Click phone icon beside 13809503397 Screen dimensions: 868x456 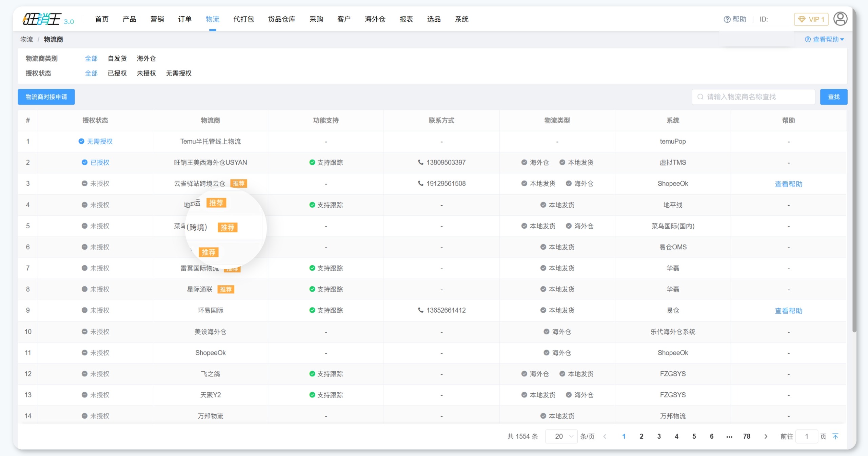point(420,162)
